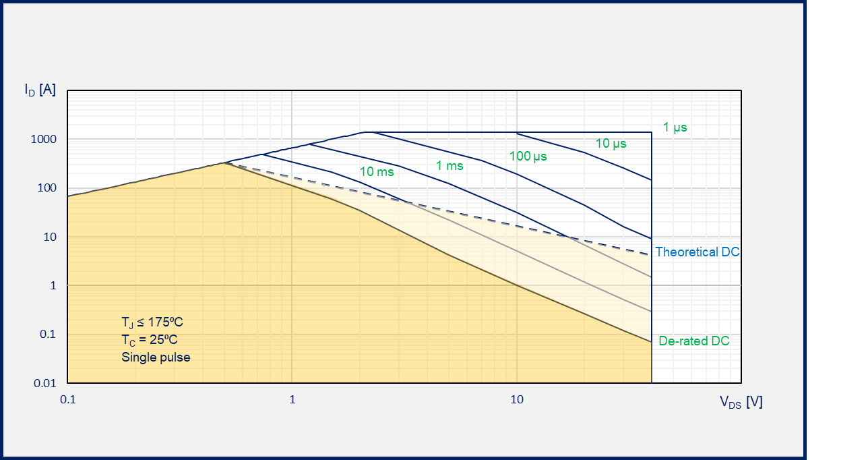The width and height of the screenshot is (868, 460).
Task: Select the 0.1 tick on the voltage axis
Action: coord(67,399)
